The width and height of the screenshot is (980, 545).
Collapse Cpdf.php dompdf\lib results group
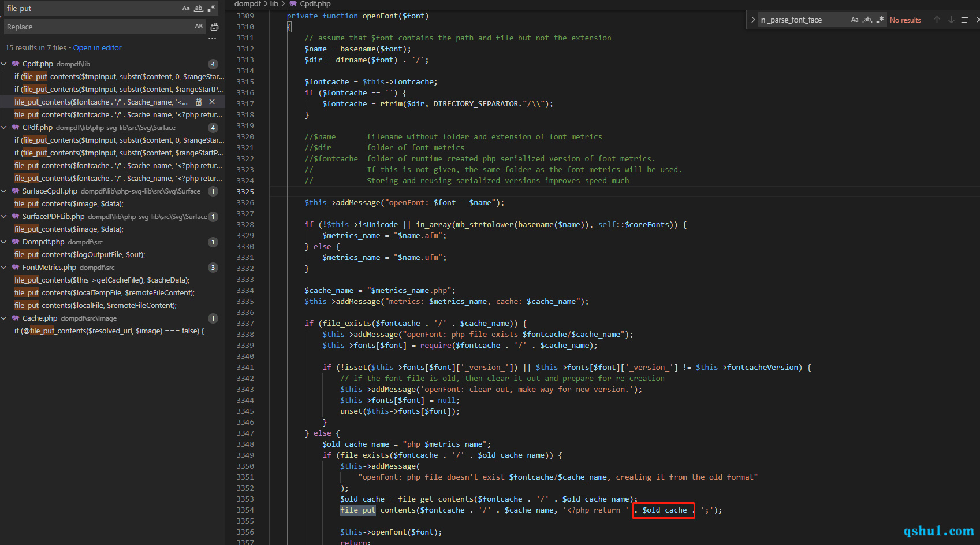coord(4,64)
